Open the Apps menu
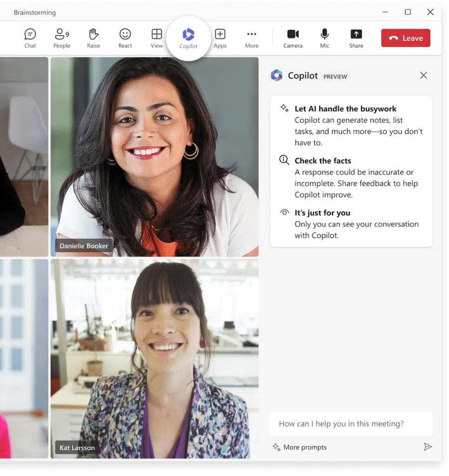 220,38
